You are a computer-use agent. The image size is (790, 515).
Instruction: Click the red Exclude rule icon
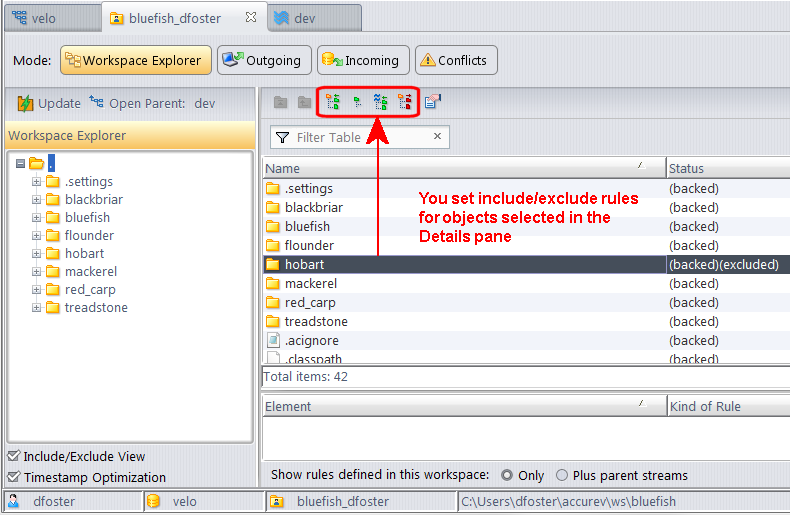click(x=405, y=101)
